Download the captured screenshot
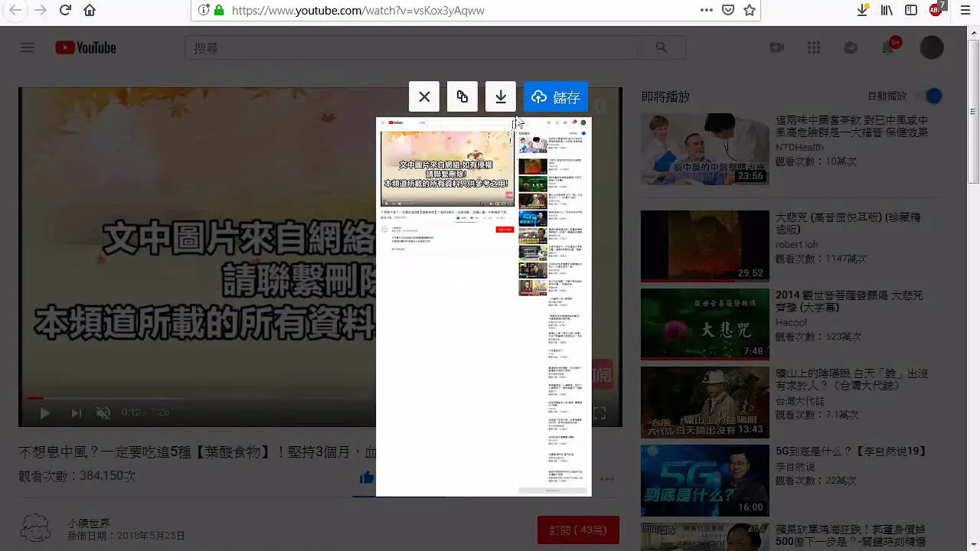The height and width of the screenshot is (551, 980). click(501, 96)
